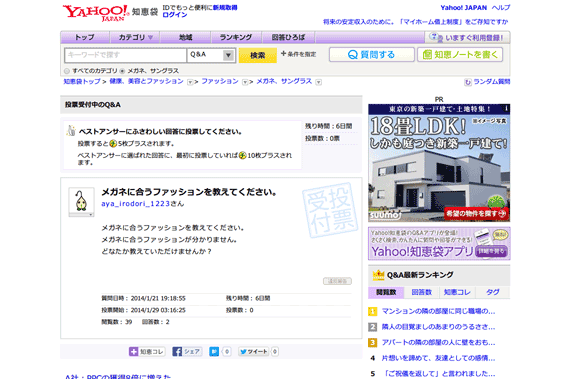Image resolution: width=570 pixels, height=379 pixels.
Task: Click the ツイート count bubble
Action: 275,351
